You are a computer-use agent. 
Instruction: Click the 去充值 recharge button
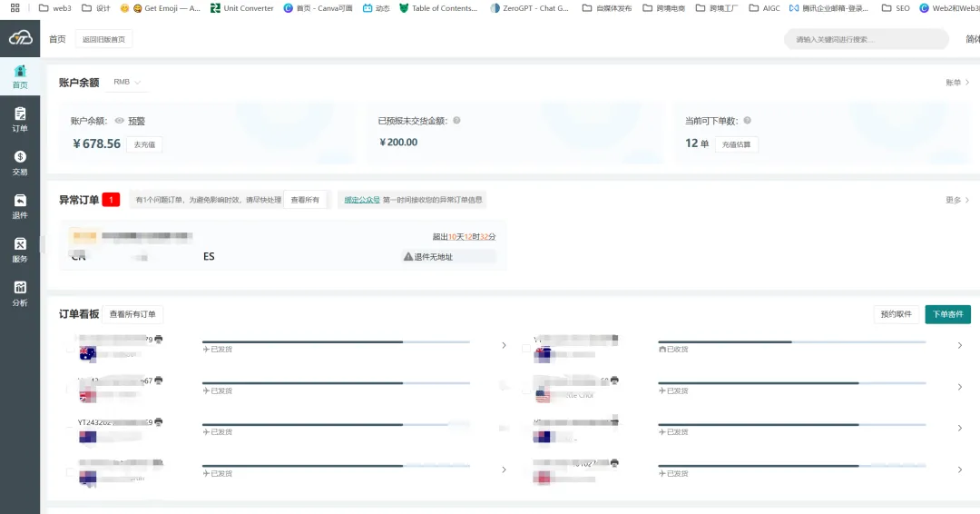click(144, 144)
